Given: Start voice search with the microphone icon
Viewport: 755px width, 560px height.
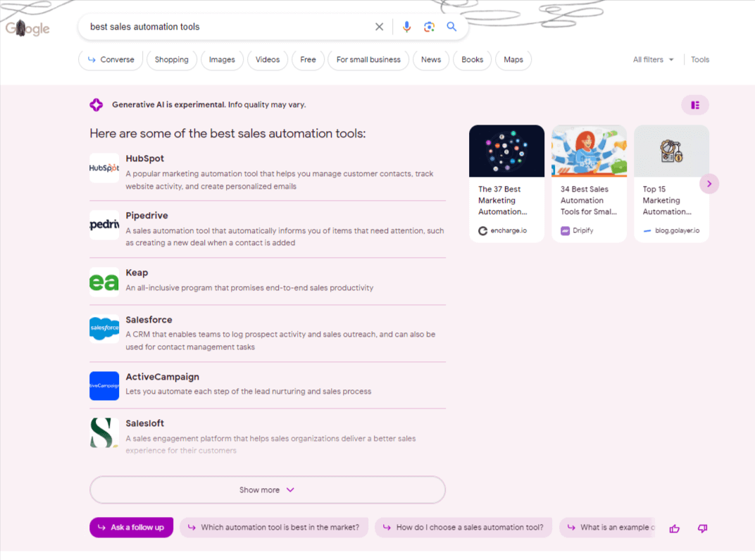Looking at the screenshot, I should (x=407, y=27).
